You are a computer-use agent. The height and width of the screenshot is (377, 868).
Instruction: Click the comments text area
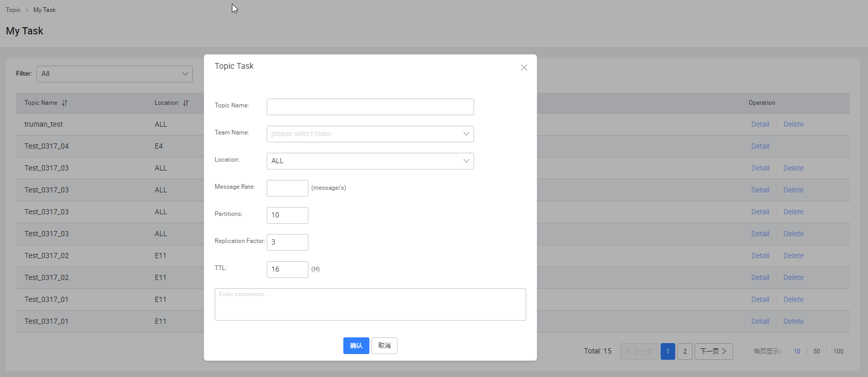pos(370,305)
